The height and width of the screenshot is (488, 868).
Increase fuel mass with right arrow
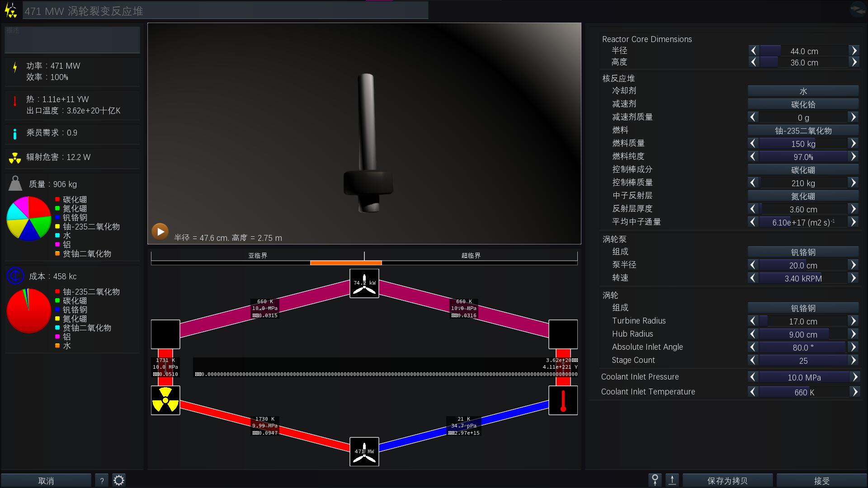click(853, 144)
